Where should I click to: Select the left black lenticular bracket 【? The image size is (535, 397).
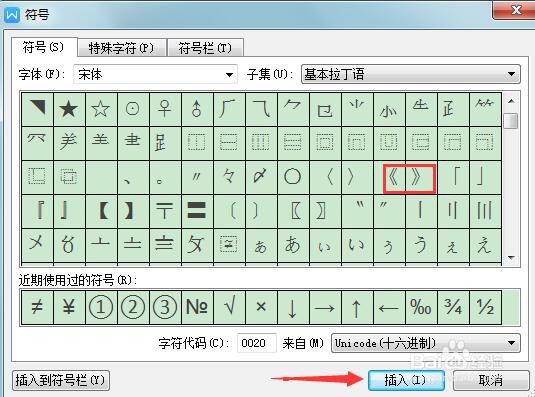(x=101, y=211)
